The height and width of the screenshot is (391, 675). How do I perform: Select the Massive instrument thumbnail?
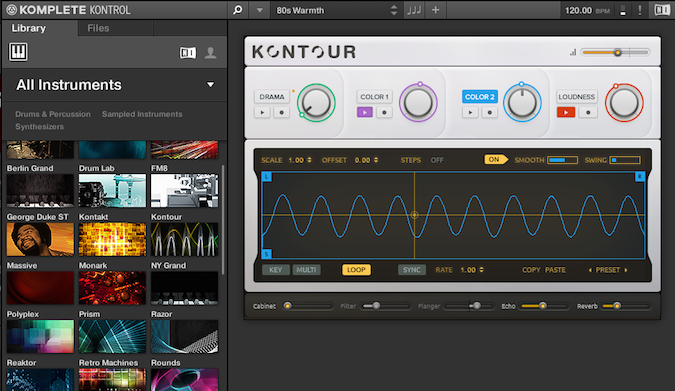click(x=40, y=288)
